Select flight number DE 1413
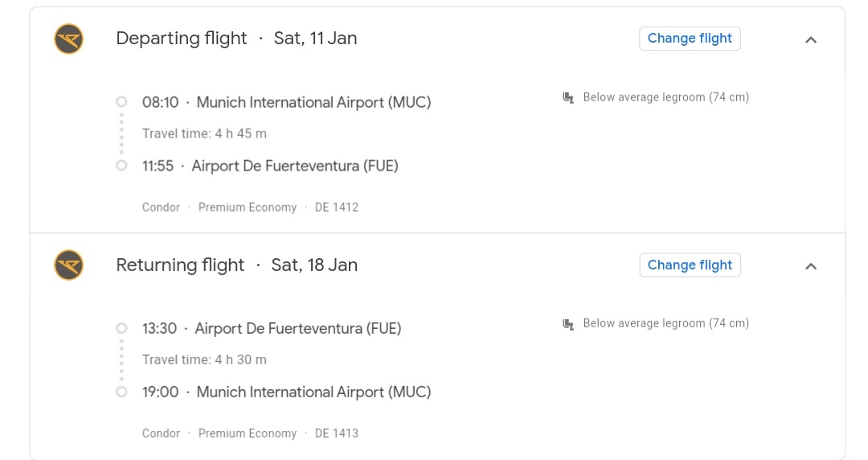The width and height of the screenshot is (868, 460). [337, 433]
